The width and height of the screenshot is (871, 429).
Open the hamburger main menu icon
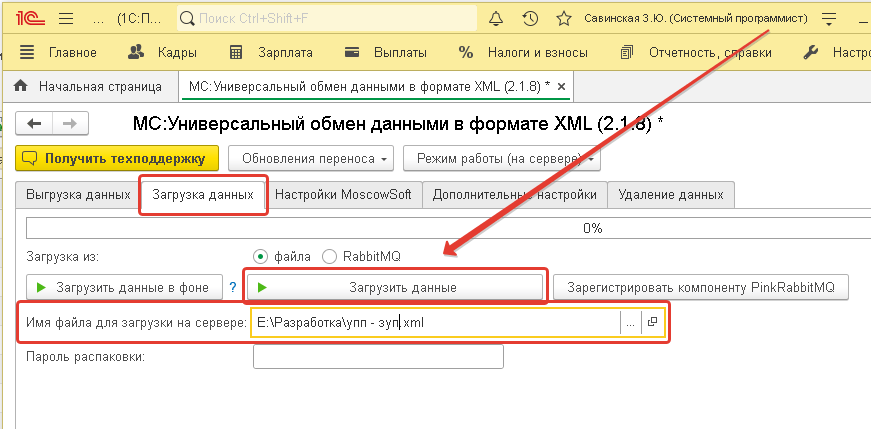(x=66, y=19)
